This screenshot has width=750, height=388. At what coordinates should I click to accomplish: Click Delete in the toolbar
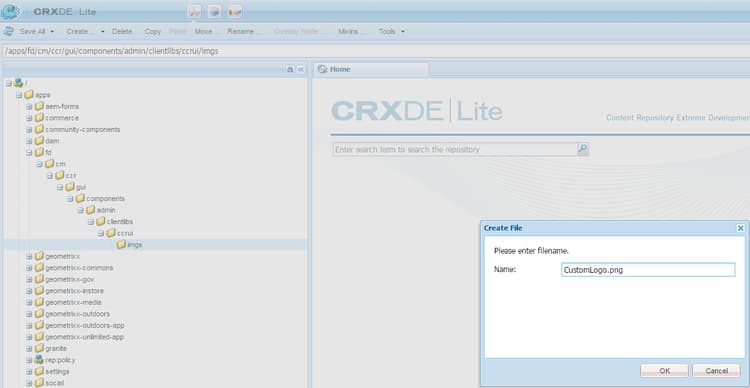pos(122,32)
